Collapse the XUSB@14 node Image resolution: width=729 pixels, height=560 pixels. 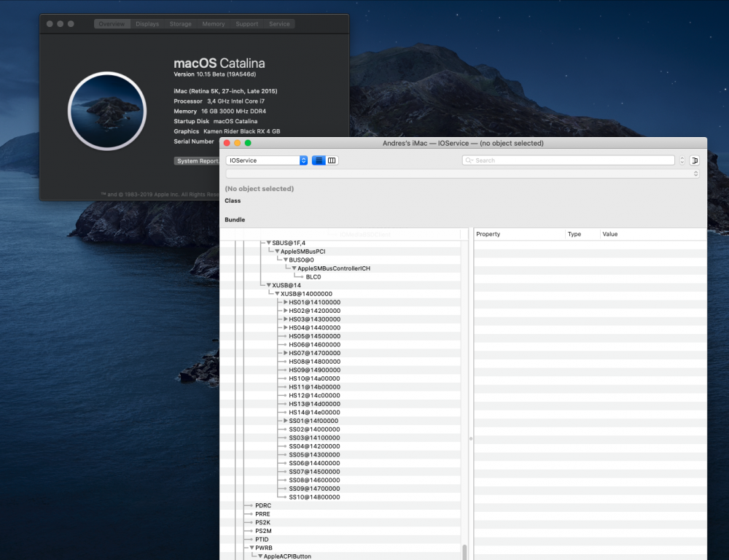pyautogui.click(x=269, y=285)
